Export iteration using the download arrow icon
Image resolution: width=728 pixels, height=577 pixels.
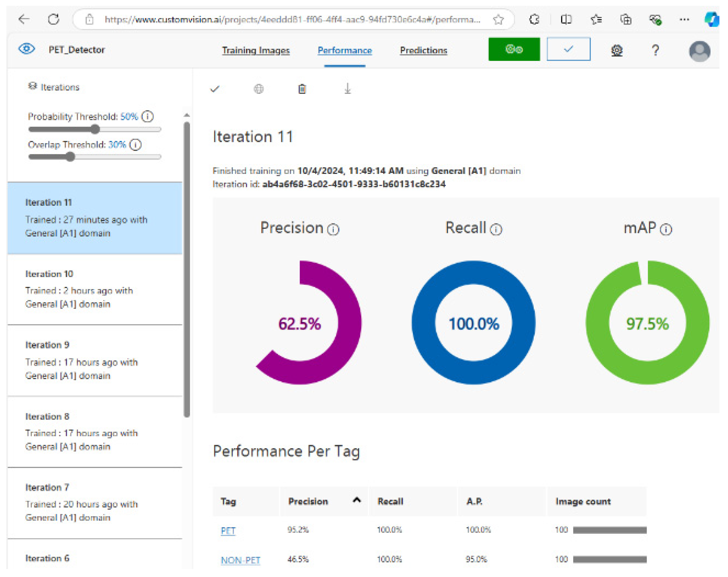pyautogui.click(x=347, y=89)
